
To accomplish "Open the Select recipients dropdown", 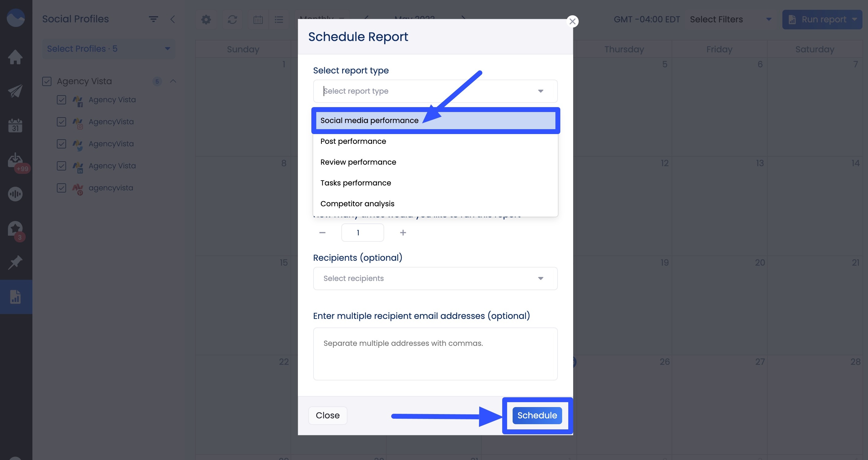I will point(435,279).
